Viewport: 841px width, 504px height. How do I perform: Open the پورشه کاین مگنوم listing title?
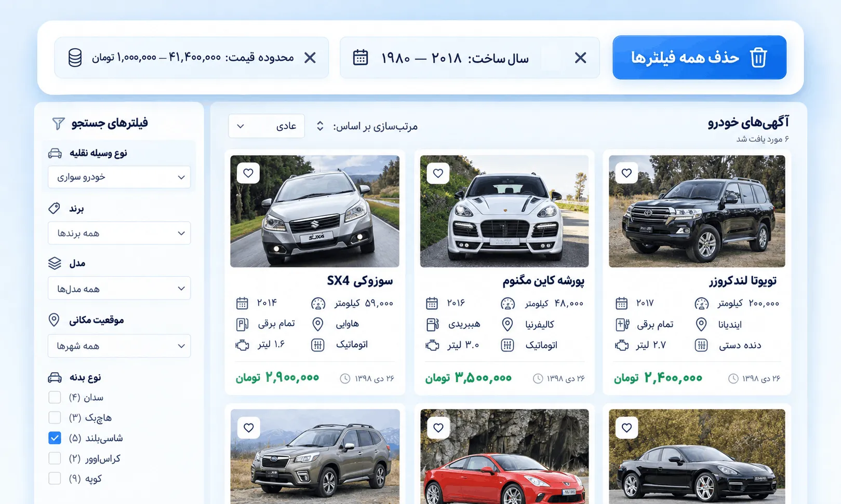543,281
